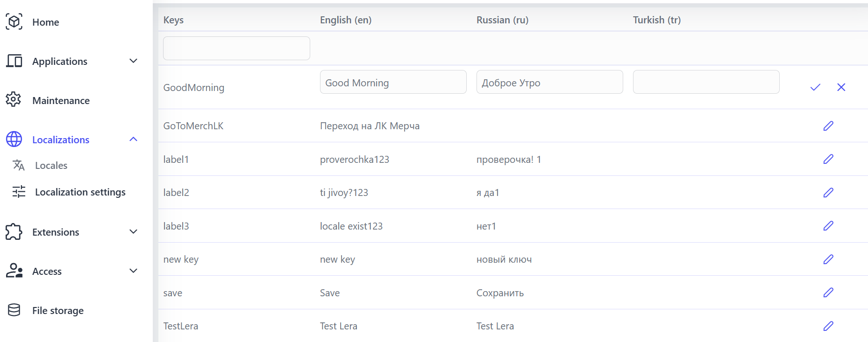868x342 pixels.
Task: Click the Keys filter input field
Action: point(236,49)
